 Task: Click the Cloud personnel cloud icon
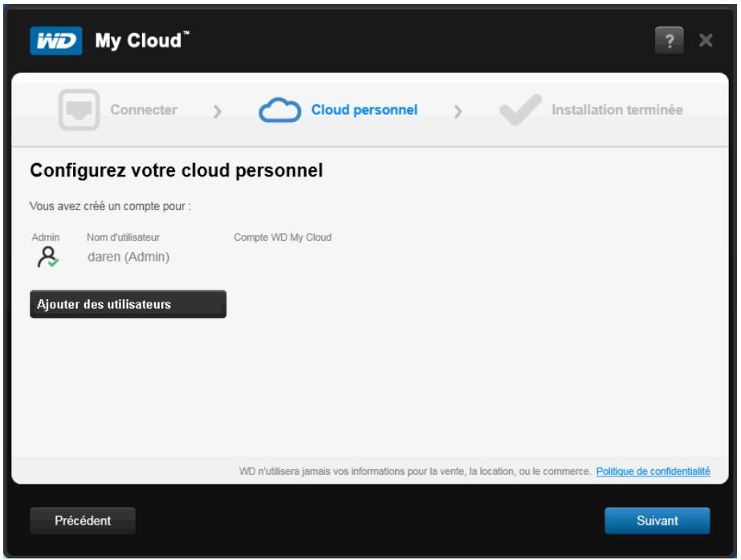pos(279,110)
